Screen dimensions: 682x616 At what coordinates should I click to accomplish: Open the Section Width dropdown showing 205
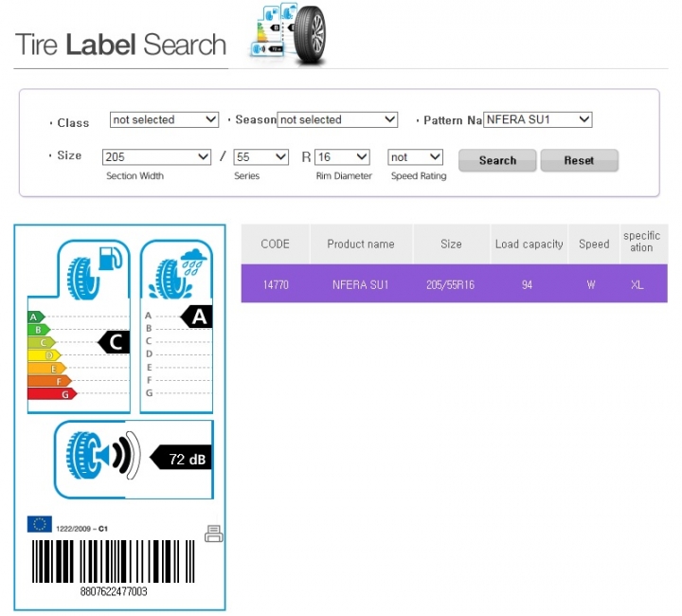tap(156, 157)
